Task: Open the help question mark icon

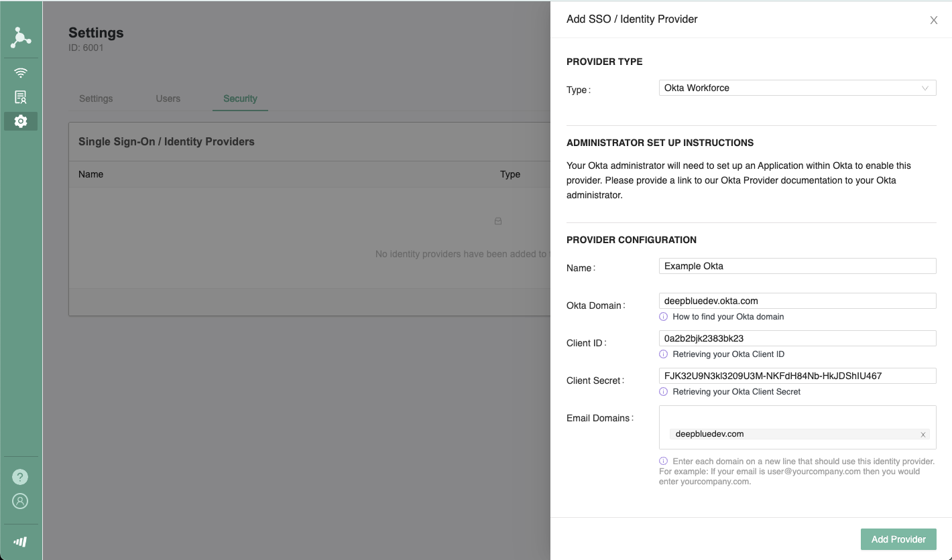Action: [x=21, y=477]
